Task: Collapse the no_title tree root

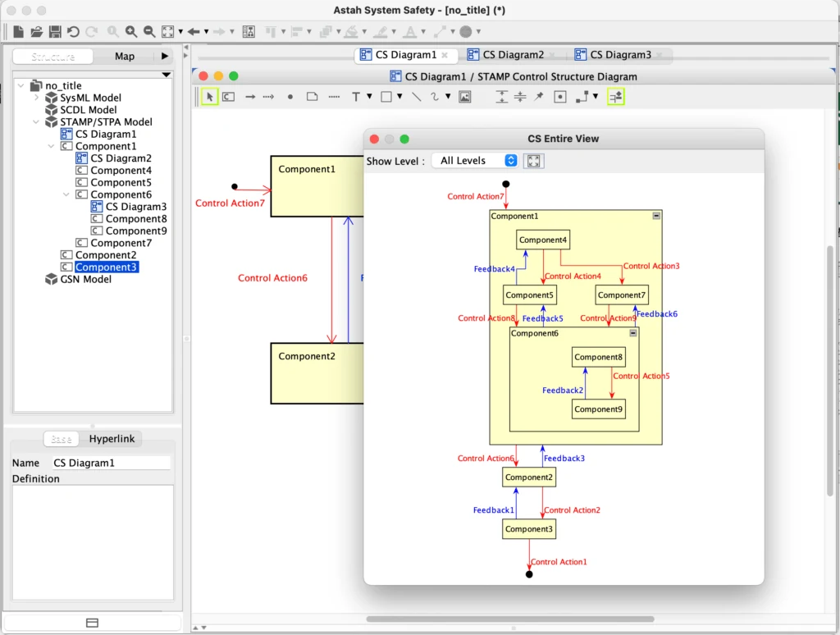Action: 21,86
